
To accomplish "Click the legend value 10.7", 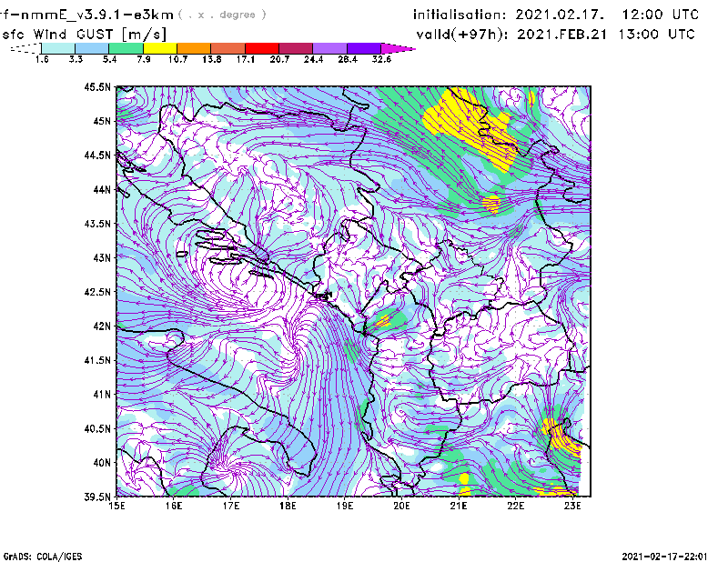I will pyautogui.click(x=177, y=59).
